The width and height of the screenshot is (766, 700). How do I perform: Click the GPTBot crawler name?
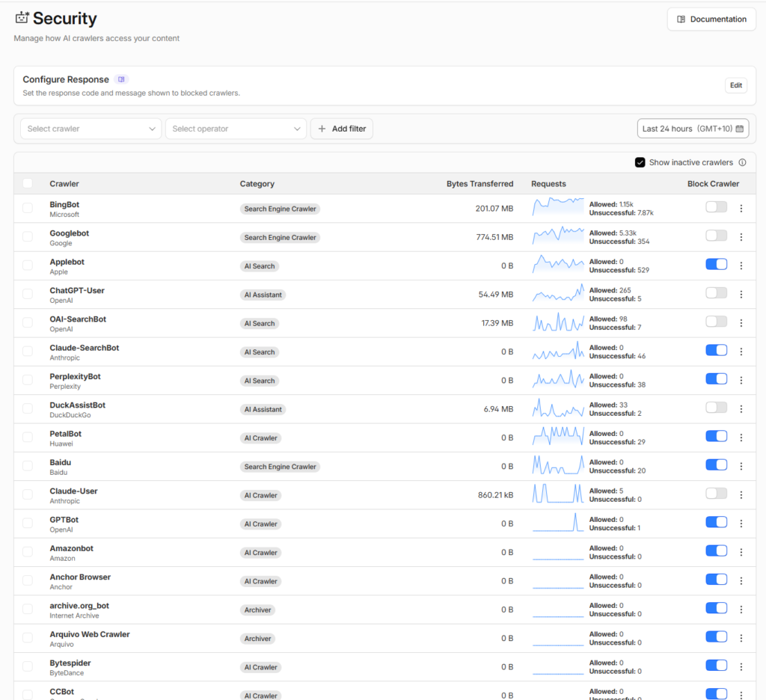coord(64,520)
